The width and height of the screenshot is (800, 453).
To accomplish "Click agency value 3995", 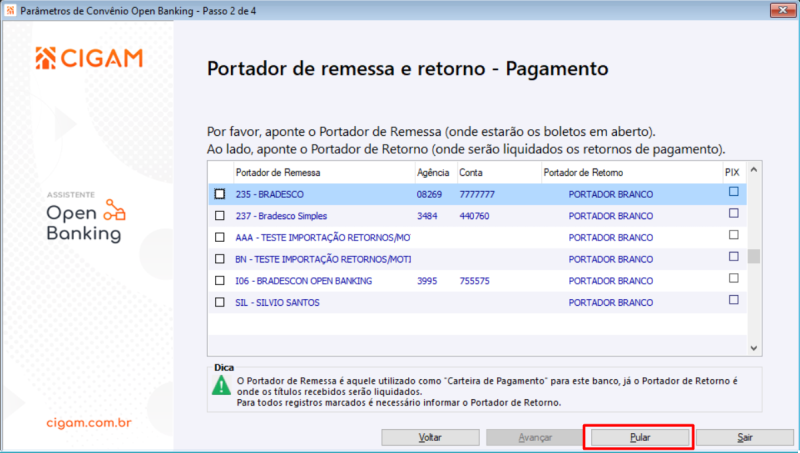I will [x=427, y=281].
